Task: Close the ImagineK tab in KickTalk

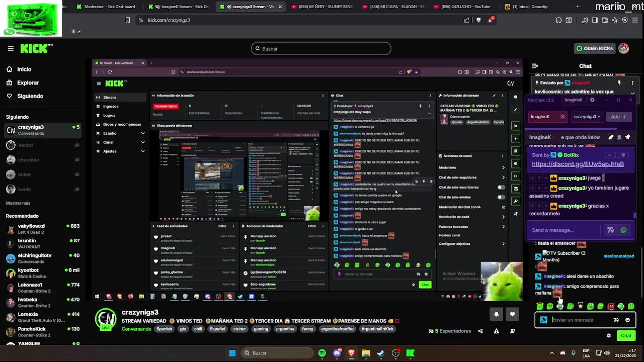Action: click(562, 117)
